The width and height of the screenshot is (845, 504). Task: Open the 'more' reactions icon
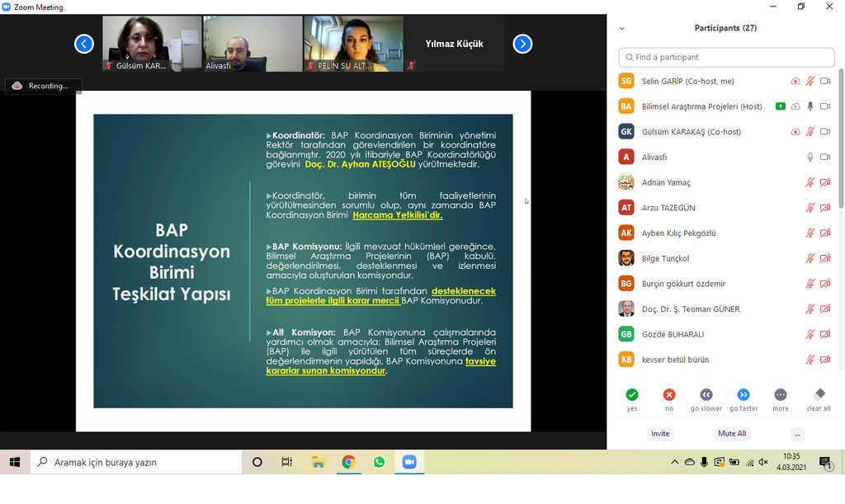click(x=781, y=395)
